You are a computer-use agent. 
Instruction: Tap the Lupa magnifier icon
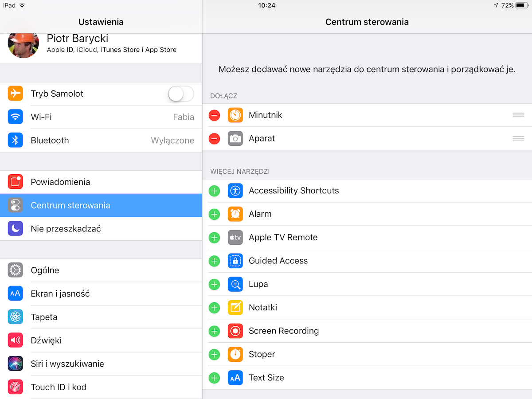click(x=235, y=284)
